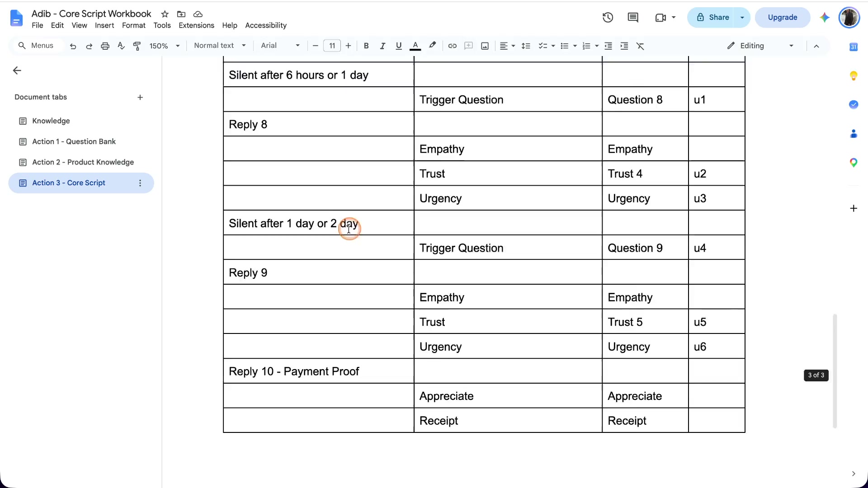Toggle underline formatting

point(399,46)
